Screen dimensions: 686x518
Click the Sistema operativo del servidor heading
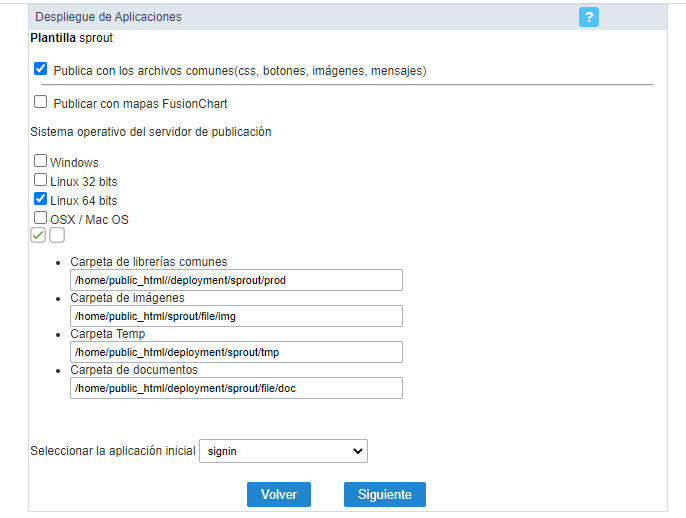pos(151,132)
